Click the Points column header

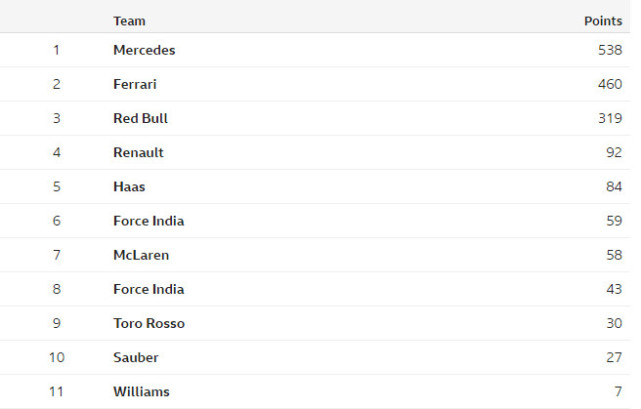(603, 20)
